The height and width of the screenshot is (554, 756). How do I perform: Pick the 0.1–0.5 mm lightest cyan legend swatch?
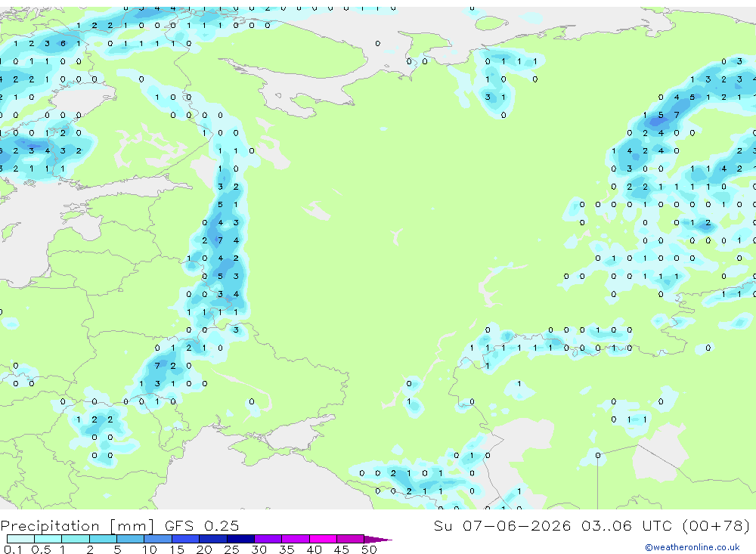tap(20, 539)
